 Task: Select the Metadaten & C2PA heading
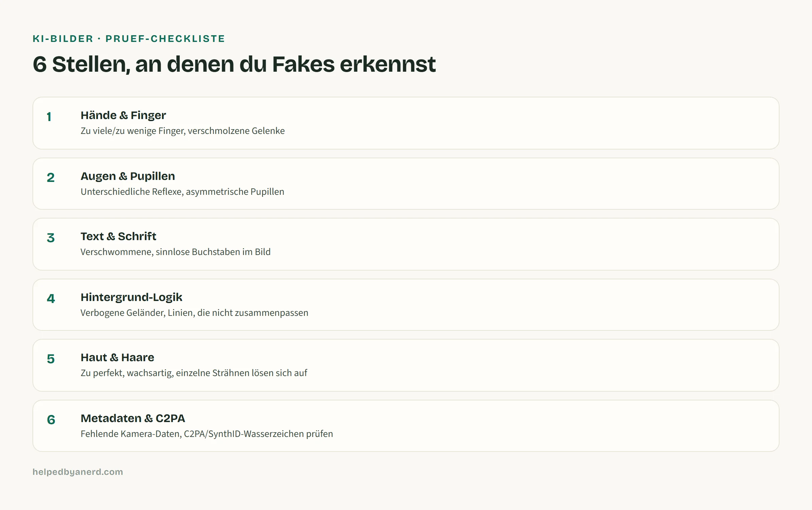pyautogui.click(x=133, y=418)
